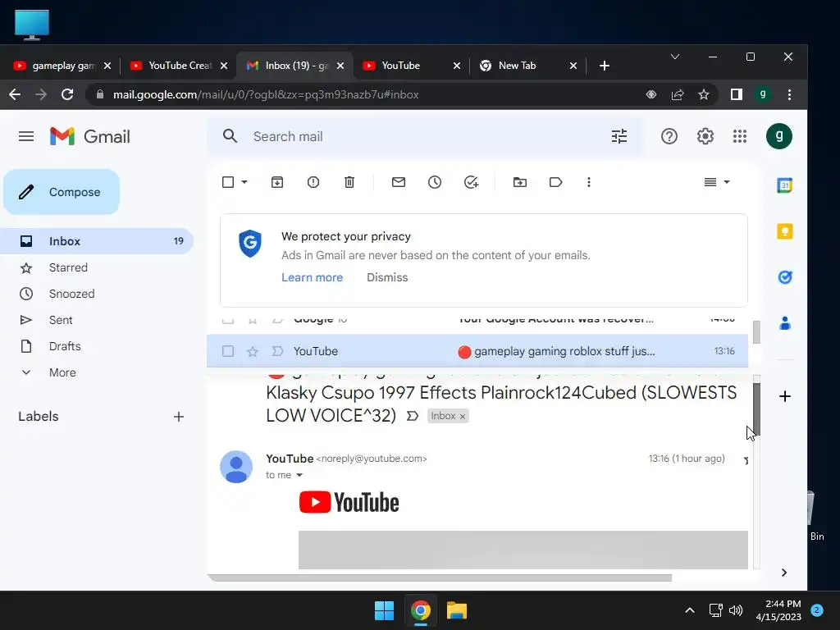Image resolution: width=840 pixels, height=630 pixels.
Task: Report selected email as spam
Action: [x=313, y=182]
